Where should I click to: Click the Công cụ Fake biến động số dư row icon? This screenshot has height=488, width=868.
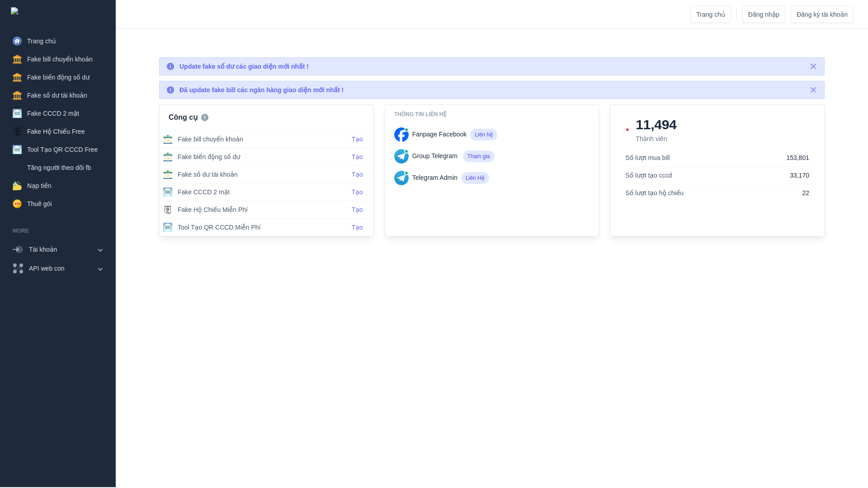click(168, 157)
